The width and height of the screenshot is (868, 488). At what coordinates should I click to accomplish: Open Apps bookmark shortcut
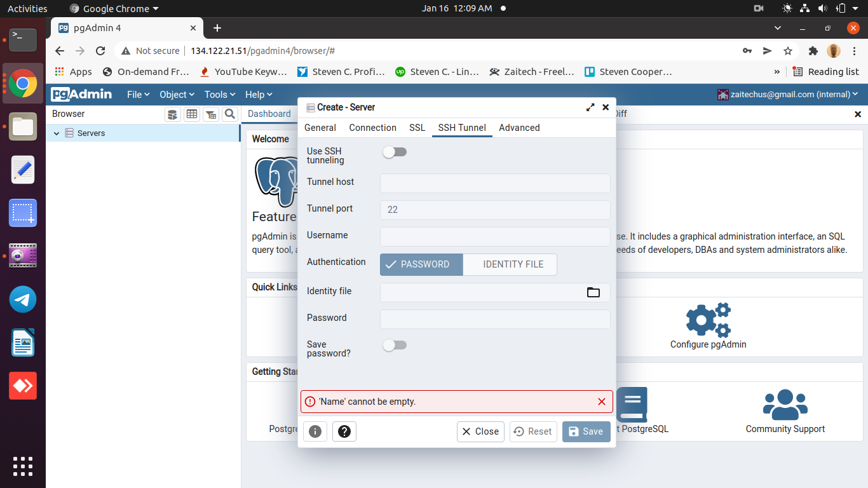(74, 72)
